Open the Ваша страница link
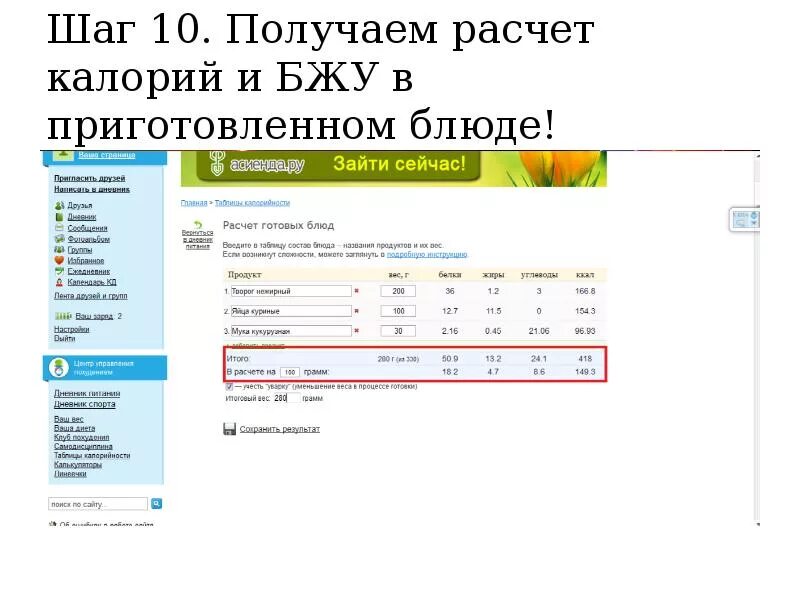The width and height of the screenshot is (800, 600). pos(107,155)
